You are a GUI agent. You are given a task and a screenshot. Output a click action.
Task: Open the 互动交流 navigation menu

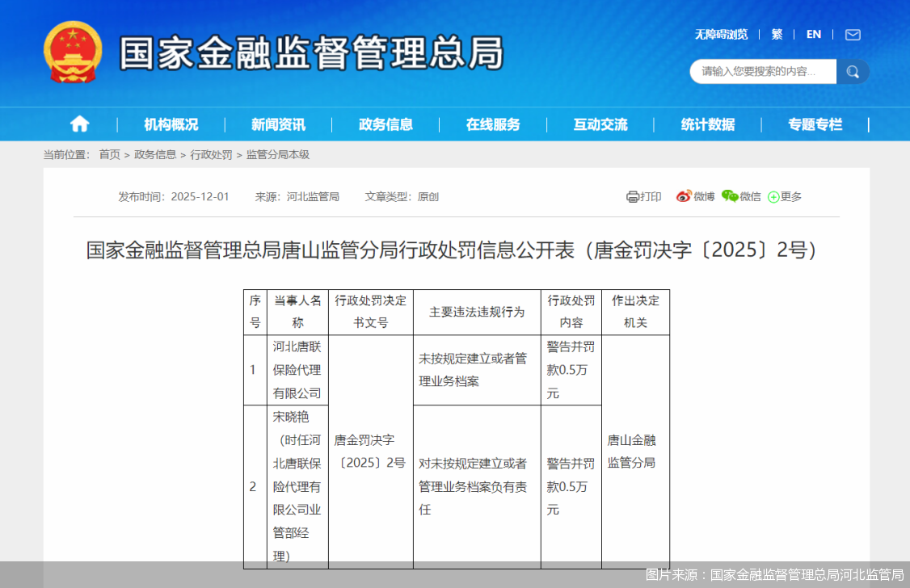tap(600, 124)
